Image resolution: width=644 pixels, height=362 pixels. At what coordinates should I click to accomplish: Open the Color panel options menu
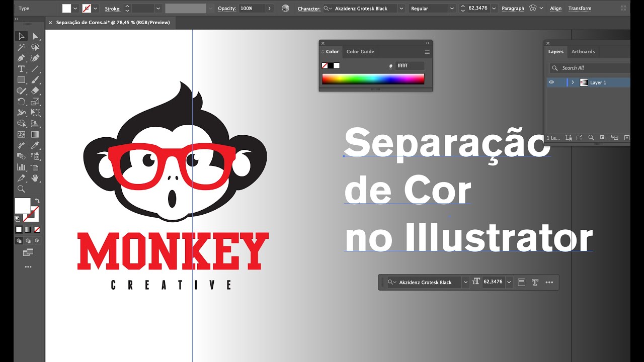point(427,52)
